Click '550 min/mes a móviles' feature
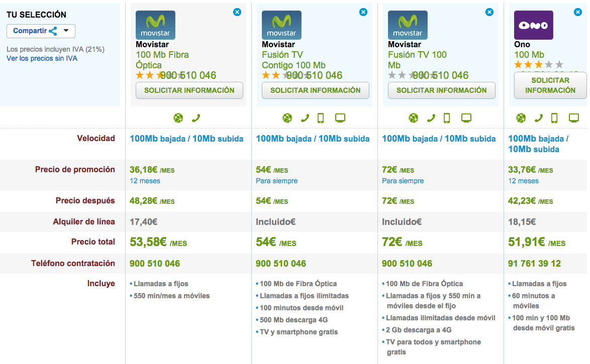Viewport: 590px width, 364px height. pos(171,296)
